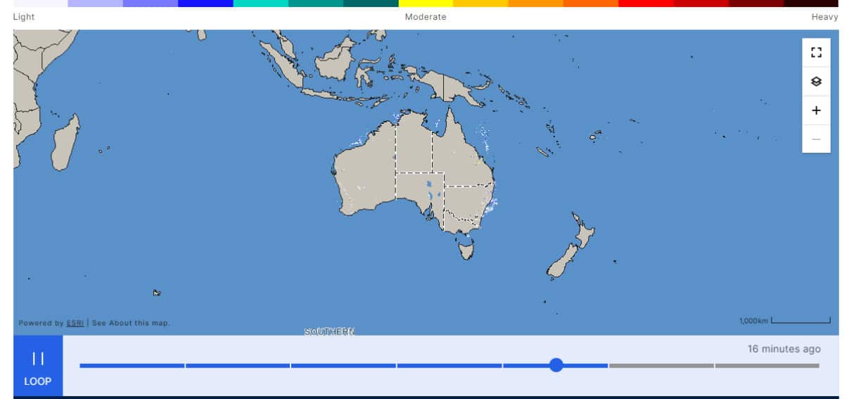The height and width of the screenshot is (399, 868).
Task: Zoom in with the plus button
Action: [816, 110]
